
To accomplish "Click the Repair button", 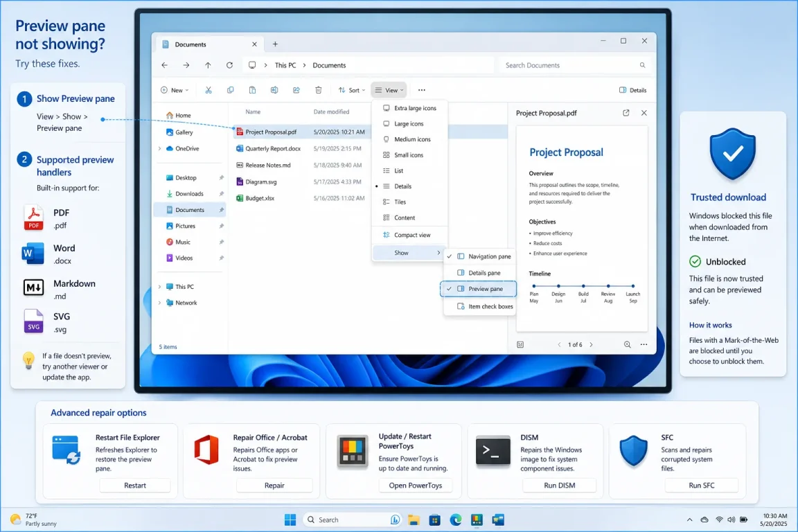I will click(x=274, y=486).
